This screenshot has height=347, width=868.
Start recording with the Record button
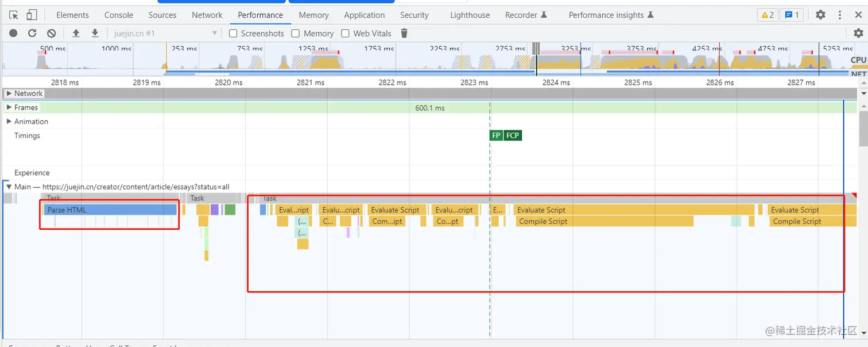13,33
